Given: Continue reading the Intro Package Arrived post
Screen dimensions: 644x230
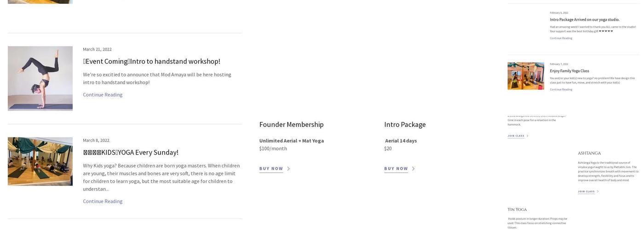Looking at the screenshot, I should click(561, 38).
